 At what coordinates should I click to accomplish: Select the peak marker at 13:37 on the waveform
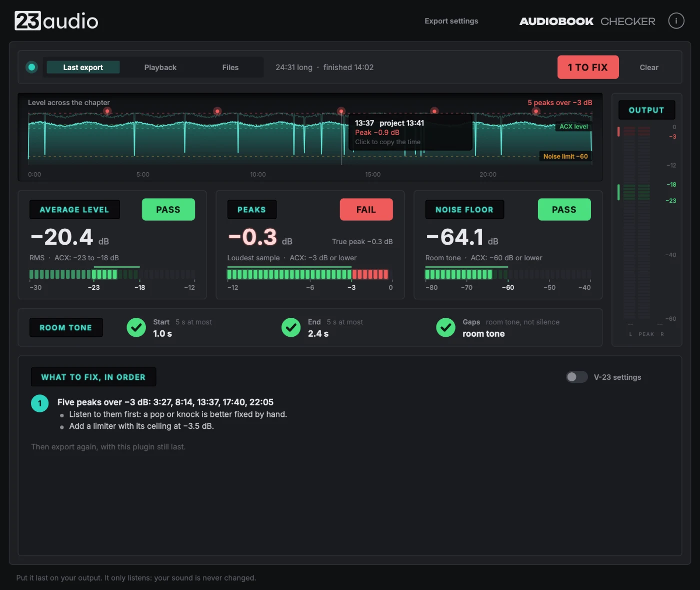tap(341, 111)
